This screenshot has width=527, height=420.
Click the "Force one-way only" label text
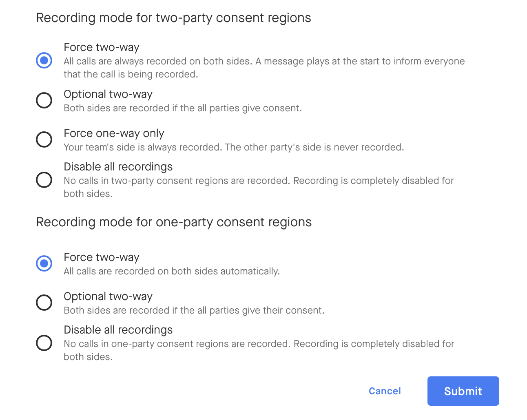(114, 133)
